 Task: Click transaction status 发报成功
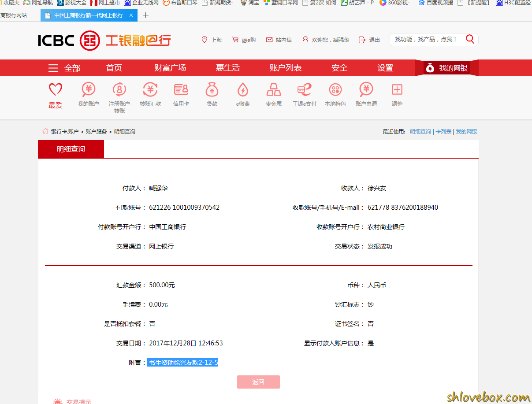tap(380, 246)
